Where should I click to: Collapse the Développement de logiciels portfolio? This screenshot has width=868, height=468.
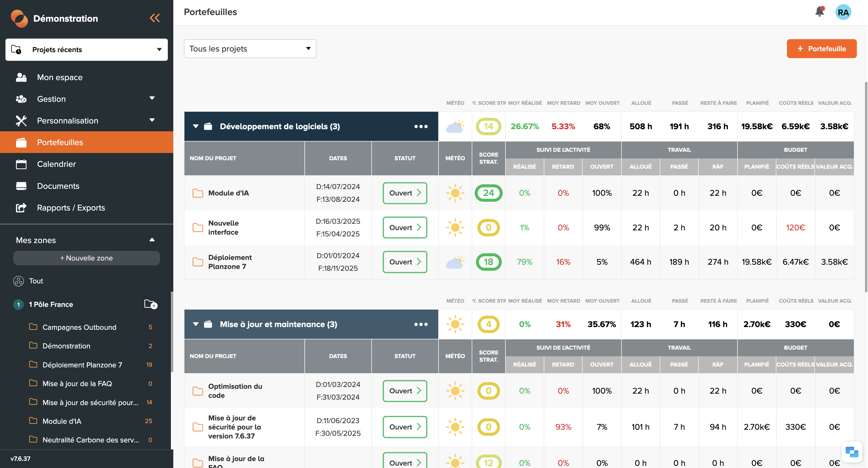coord(195,126)
